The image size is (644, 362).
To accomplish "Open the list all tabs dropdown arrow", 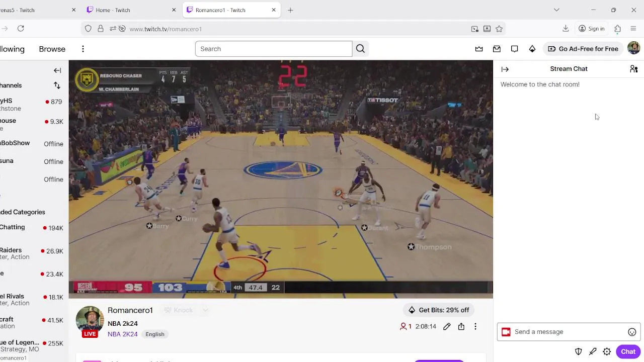I will tap(556, 10).
